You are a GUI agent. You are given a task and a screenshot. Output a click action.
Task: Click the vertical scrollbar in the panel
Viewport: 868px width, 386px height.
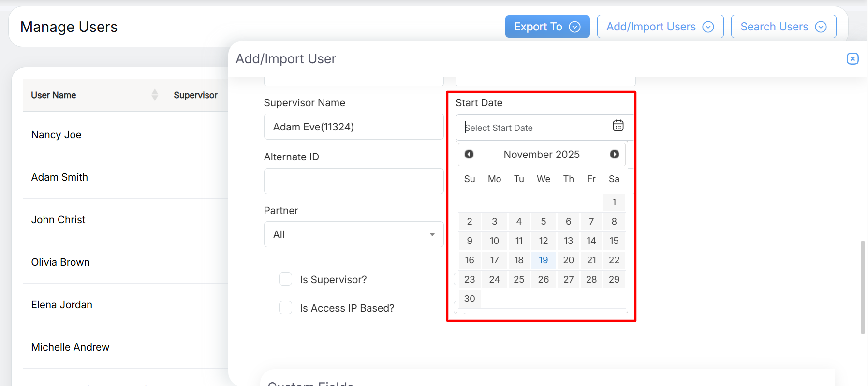862,287
